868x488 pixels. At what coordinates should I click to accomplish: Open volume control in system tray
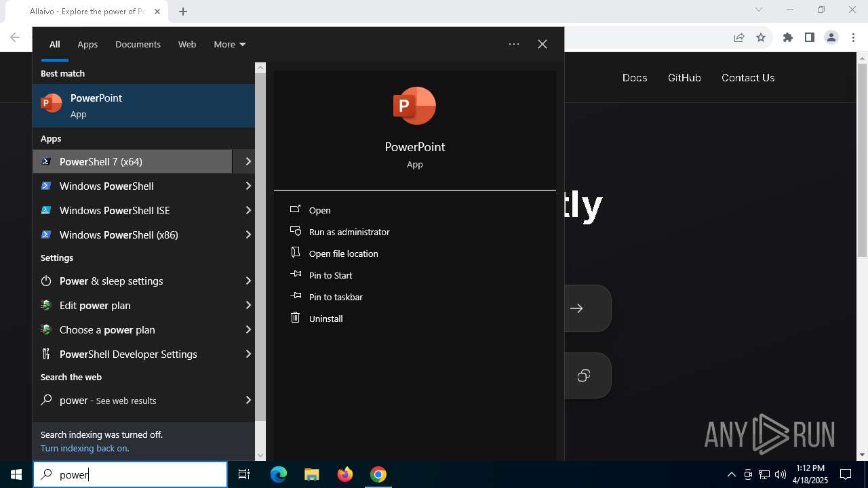point(781,474)
